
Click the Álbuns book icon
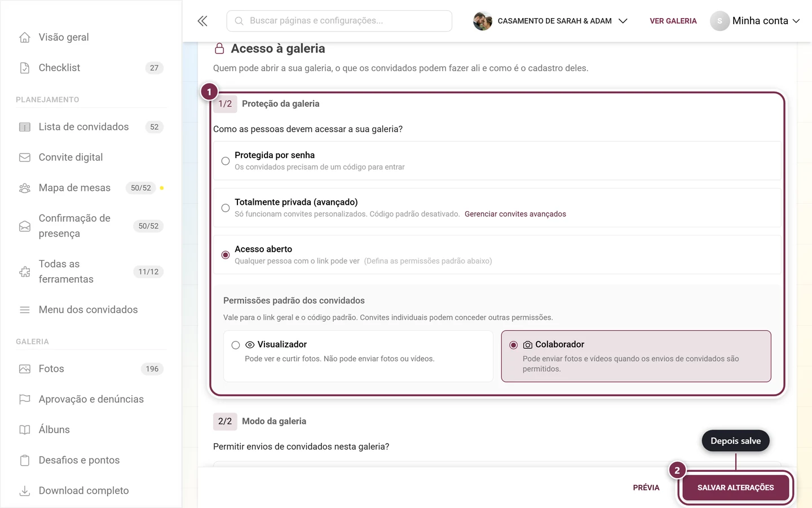(x=25, y=430)
